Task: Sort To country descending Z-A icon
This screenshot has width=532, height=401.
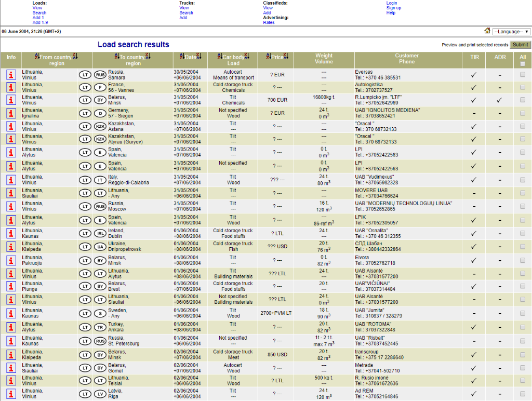Action: tap(147, 56)
